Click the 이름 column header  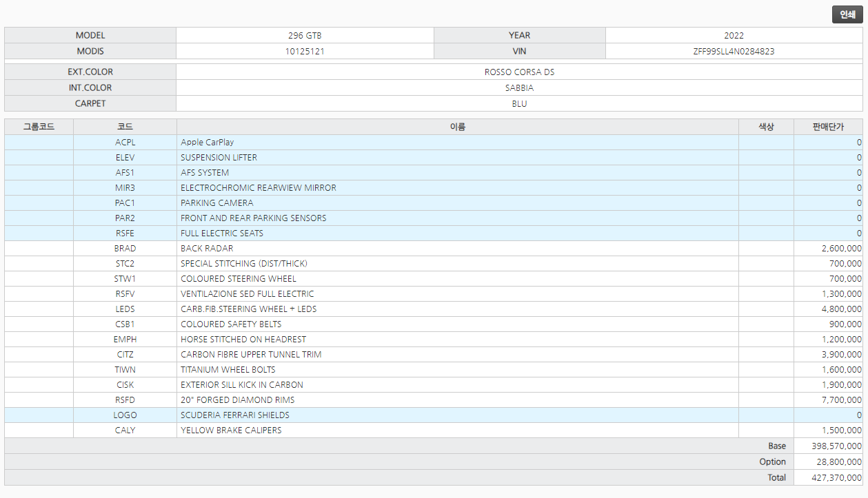458,127
